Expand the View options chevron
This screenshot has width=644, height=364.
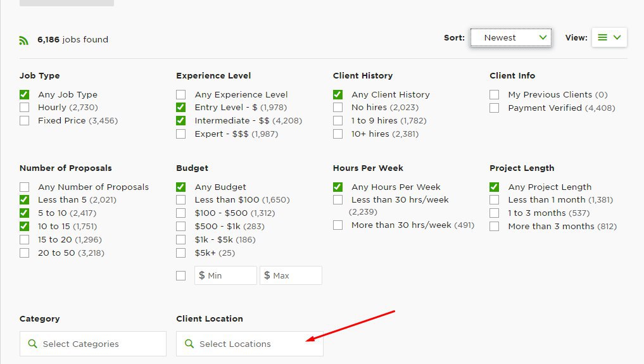[617, 37]
